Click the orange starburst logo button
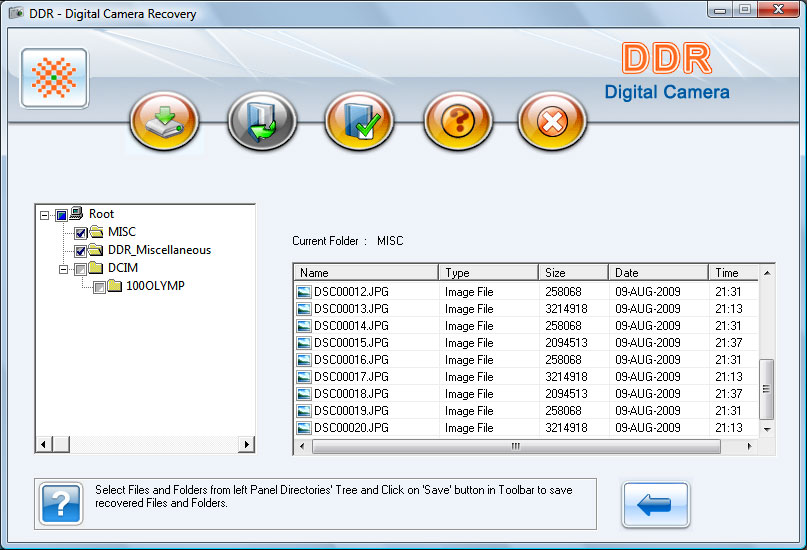This screenshot has height=550, width=807. (55, 78)
